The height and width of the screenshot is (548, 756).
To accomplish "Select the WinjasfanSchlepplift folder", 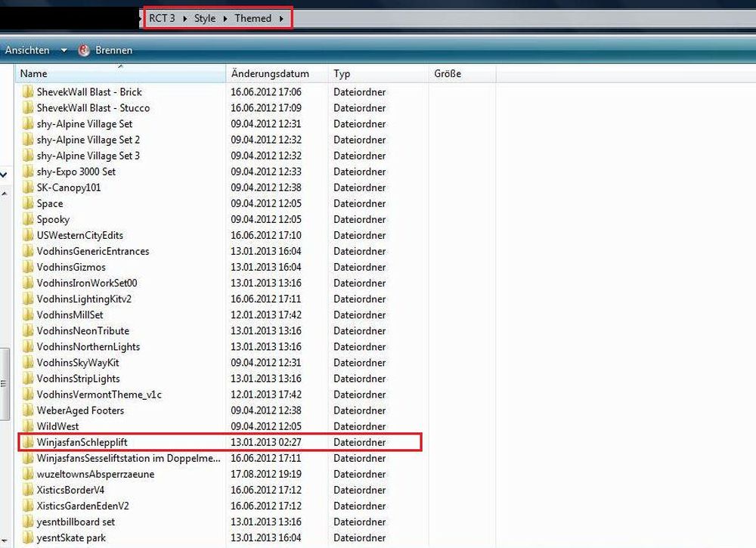I will pyautogui.click(x=87, y=442).
